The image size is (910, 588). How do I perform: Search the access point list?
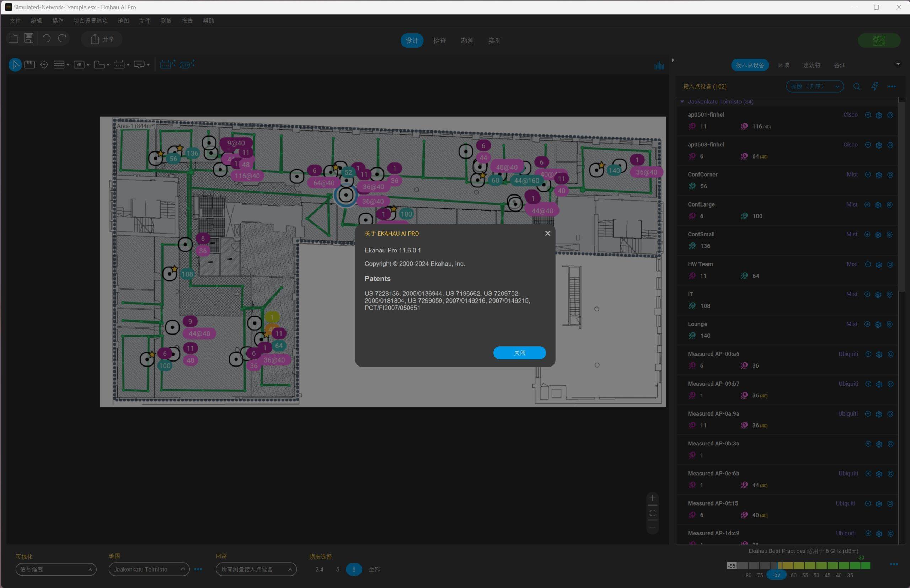tap(857, 87)
